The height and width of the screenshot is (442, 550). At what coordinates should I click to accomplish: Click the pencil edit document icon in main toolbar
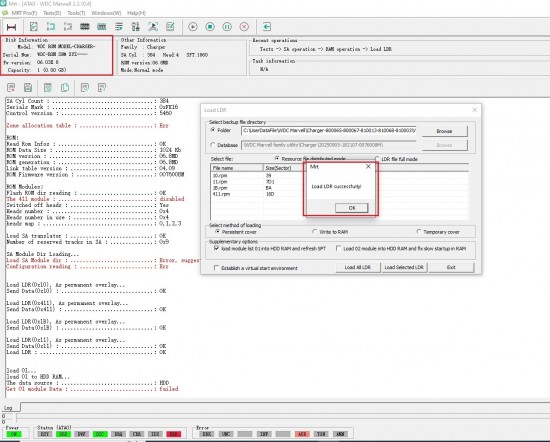coord(170,27)
